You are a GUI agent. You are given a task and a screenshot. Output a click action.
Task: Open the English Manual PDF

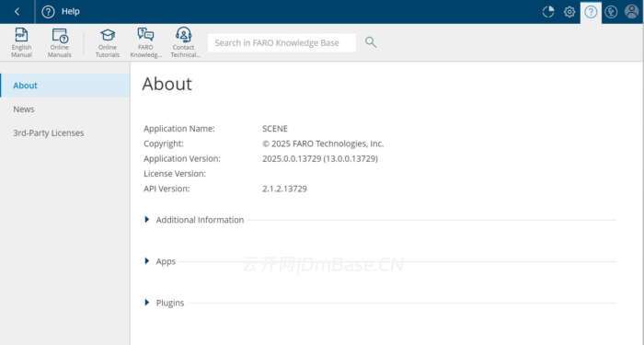21,42
